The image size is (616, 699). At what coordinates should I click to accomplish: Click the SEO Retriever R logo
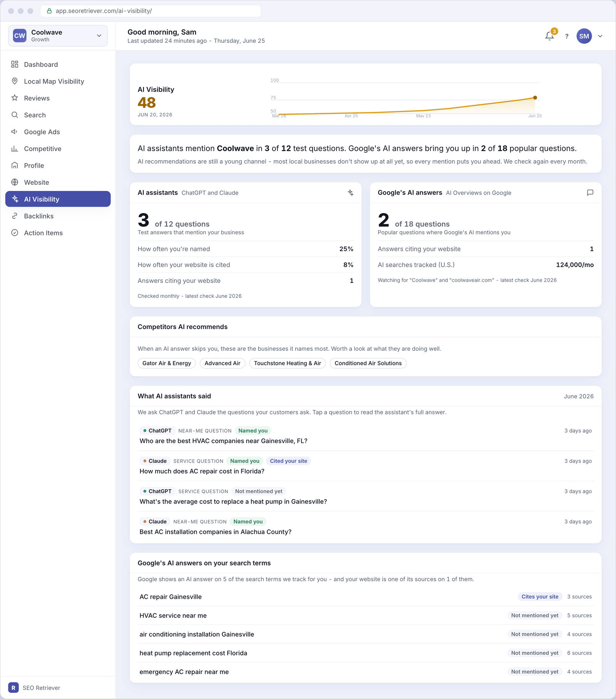[x=13, y=687]
